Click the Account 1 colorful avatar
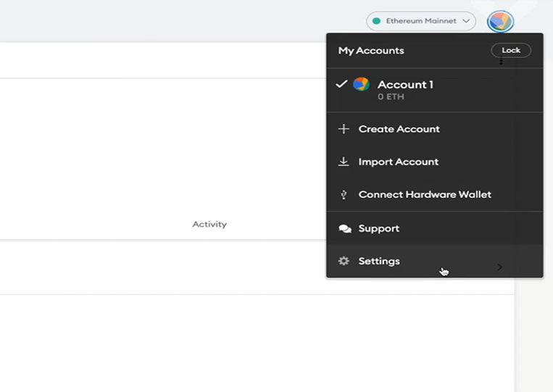553x392 pixels. tap(361, 84)
